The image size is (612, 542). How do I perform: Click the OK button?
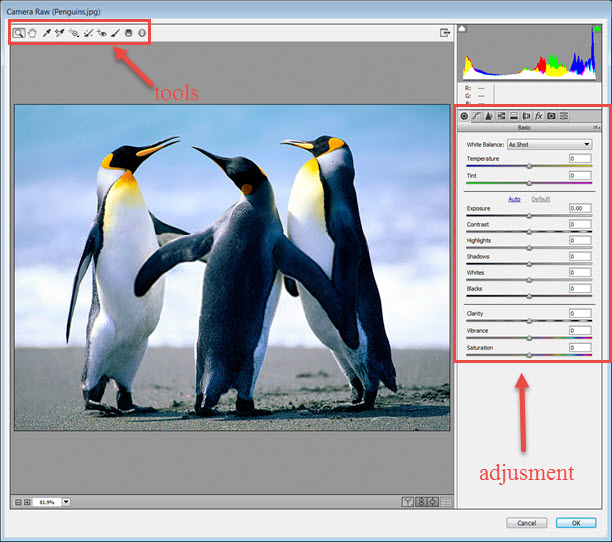(576, 523)
